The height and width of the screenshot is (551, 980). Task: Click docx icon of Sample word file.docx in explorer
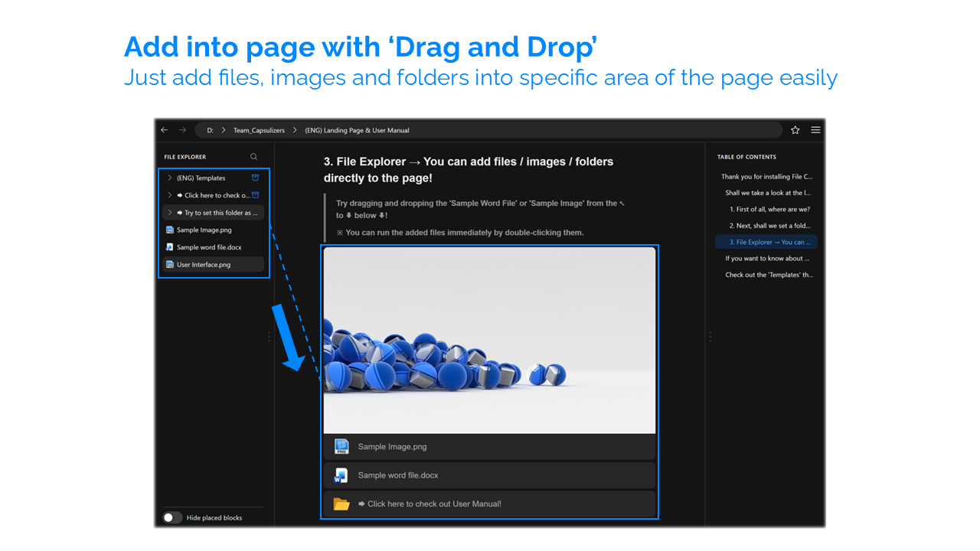tap(170, 247)
